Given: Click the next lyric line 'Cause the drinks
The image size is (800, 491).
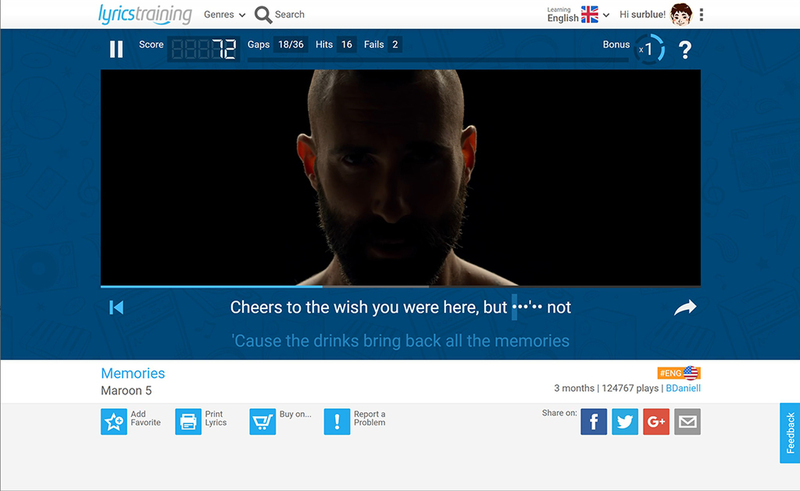Looking at the screenshot, I should [401, 341].
